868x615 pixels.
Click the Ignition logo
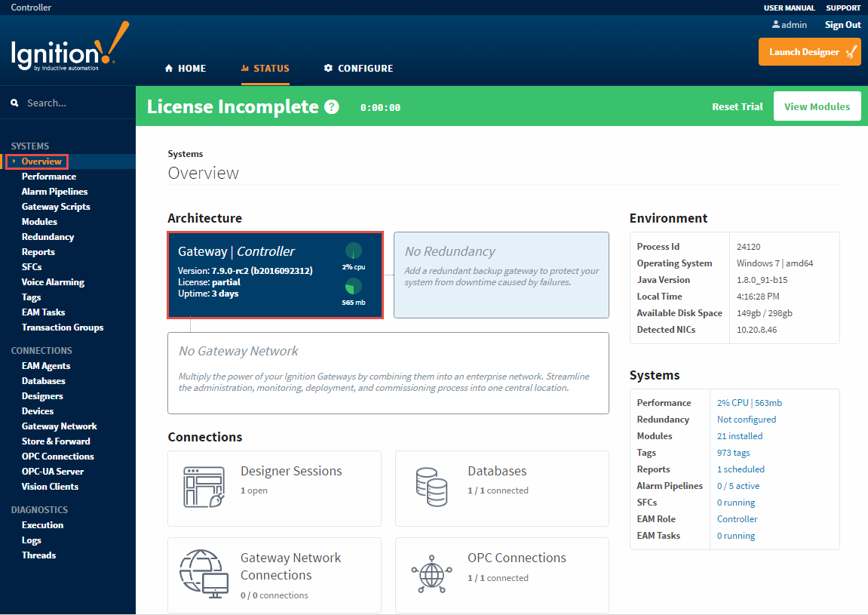[x=69, y=47]
